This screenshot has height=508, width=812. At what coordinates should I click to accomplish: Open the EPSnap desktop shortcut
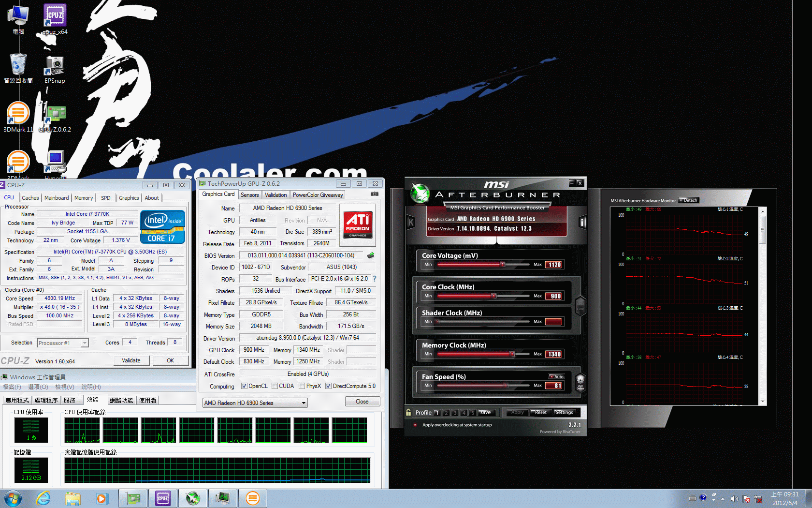pos(55,69)
